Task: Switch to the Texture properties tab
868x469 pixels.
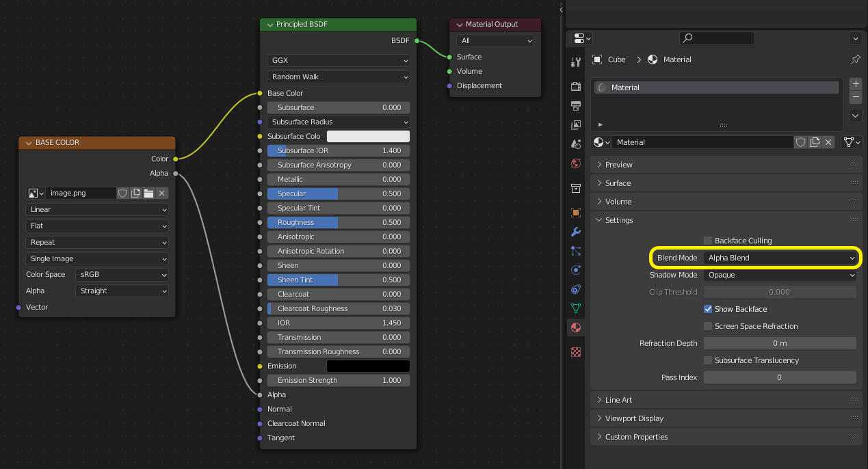Action: point(575,352)
